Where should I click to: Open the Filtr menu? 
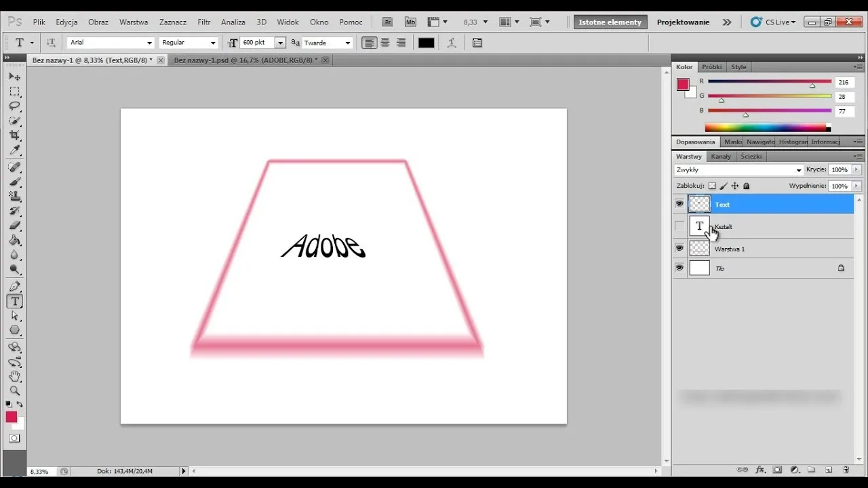click(x=203, y=22)
